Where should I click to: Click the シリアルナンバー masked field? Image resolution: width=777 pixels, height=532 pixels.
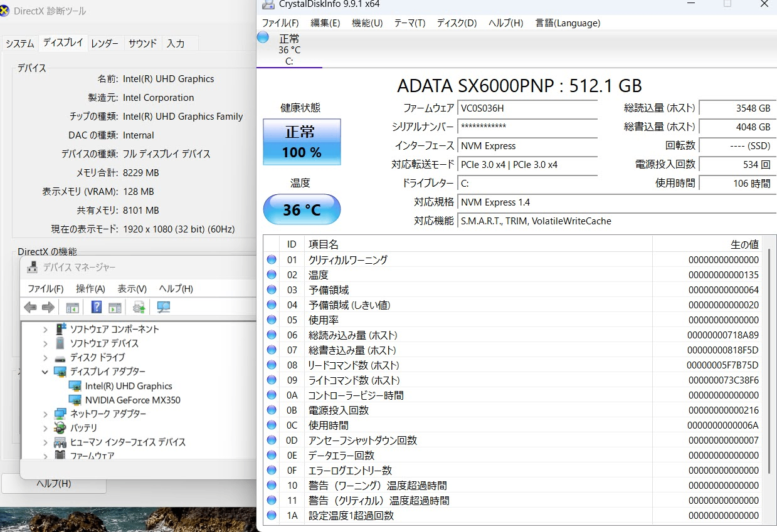[527, 127]
